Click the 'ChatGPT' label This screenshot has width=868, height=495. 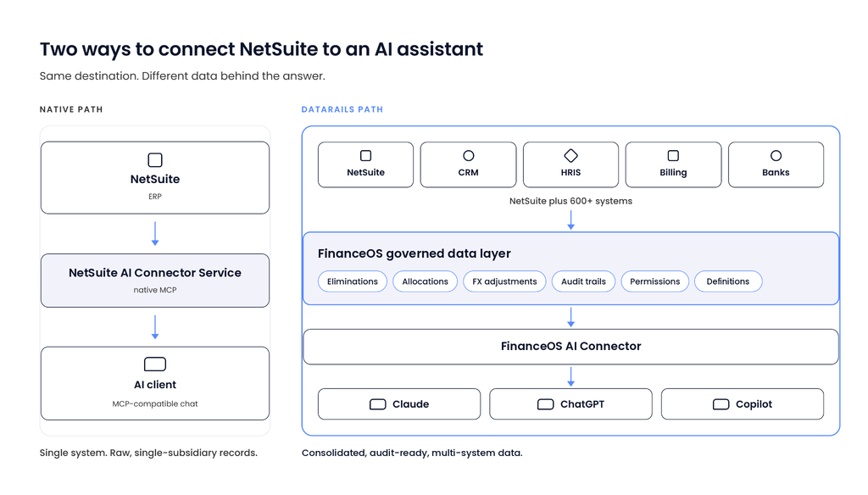[582, 404]
